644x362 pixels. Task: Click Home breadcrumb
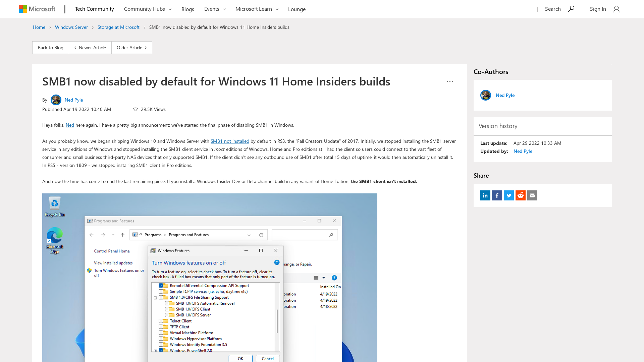(39, 27)
